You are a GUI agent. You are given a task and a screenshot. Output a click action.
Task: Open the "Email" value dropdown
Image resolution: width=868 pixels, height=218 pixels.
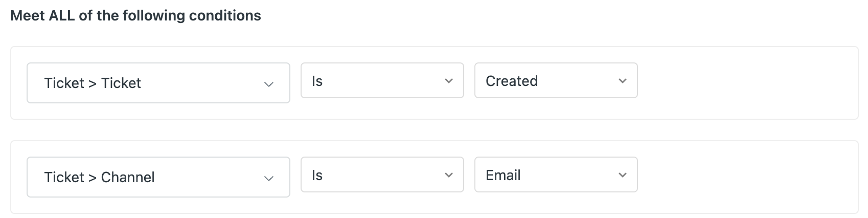coord(556,175)
